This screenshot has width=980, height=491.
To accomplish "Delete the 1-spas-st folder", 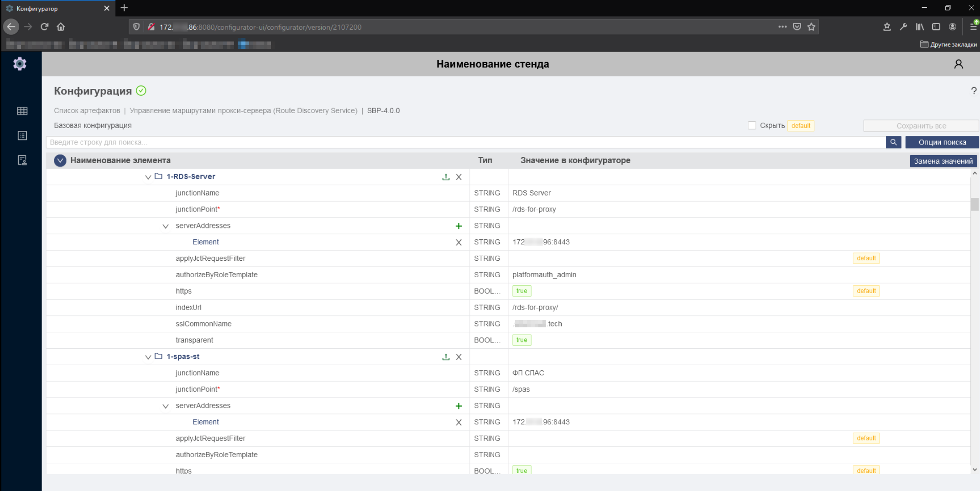I will tap(459, 357).
